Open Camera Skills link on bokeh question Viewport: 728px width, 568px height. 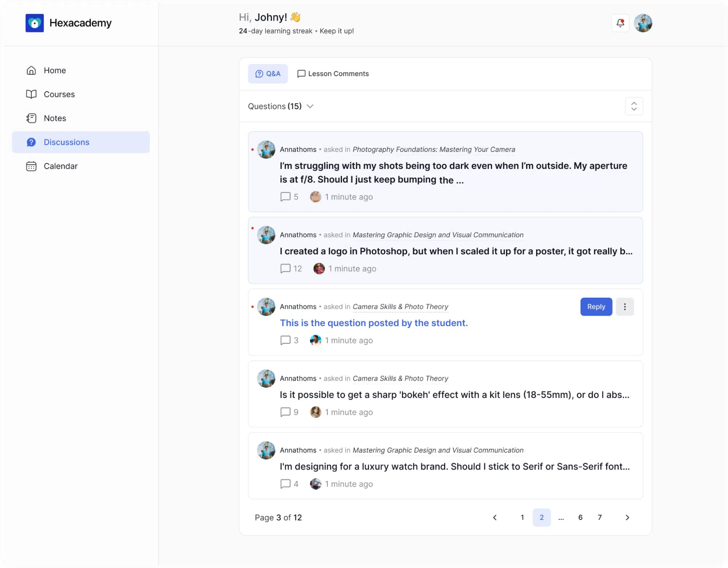click(400, 379)
